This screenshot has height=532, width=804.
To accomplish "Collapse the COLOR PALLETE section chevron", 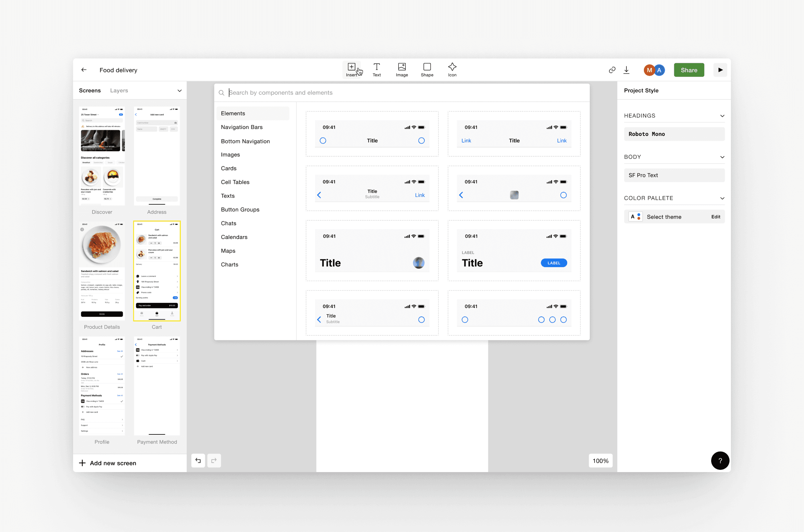I will pyautogui.click(x=722, y=198).
